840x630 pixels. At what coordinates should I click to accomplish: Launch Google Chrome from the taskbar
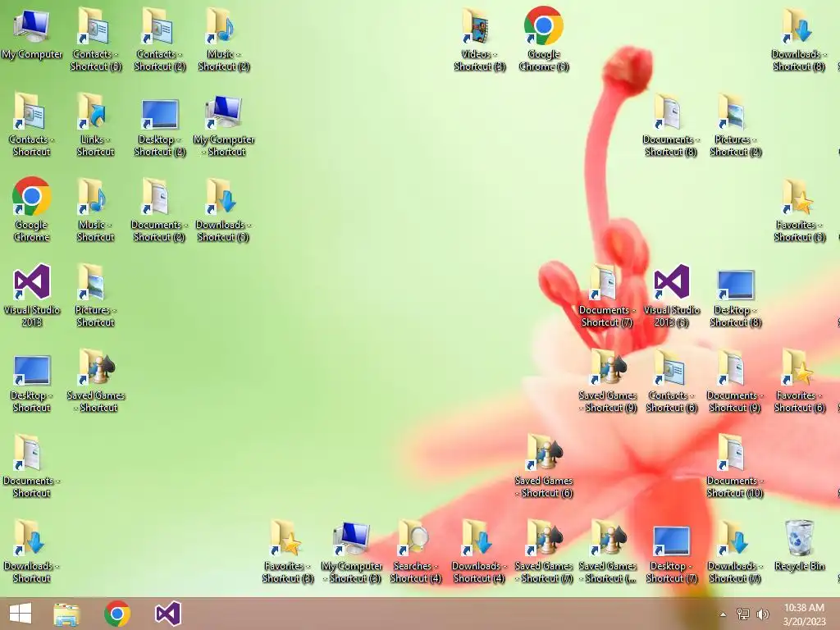tap(117, 614)
